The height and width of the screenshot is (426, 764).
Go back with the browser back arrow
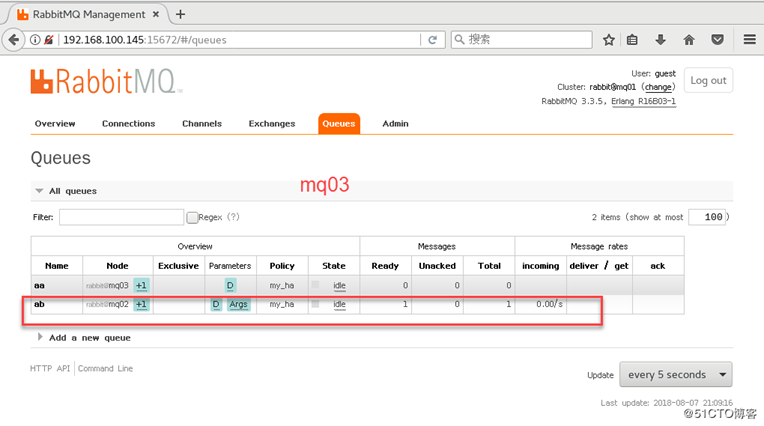point(14,39)
